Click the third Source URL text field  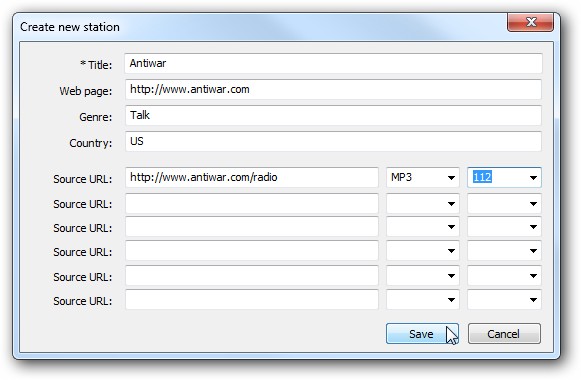(252, 227)
